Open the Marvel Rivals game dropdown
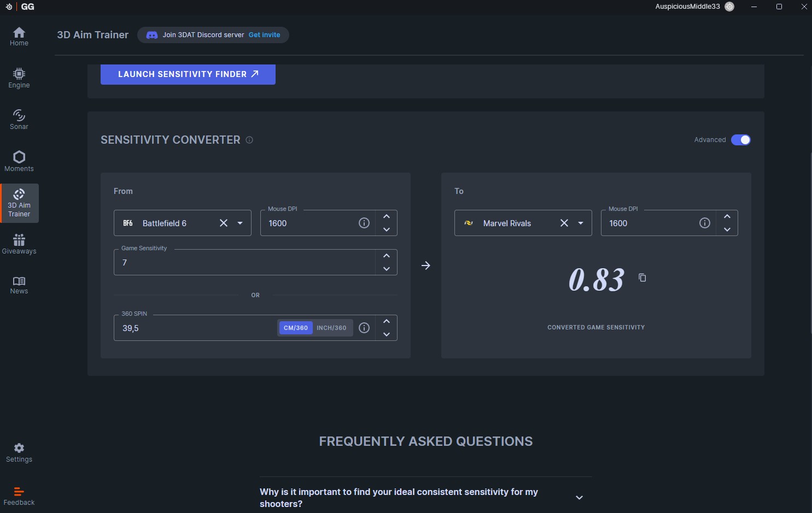Viewport: 812px width, 513px height. pos(581,223)
